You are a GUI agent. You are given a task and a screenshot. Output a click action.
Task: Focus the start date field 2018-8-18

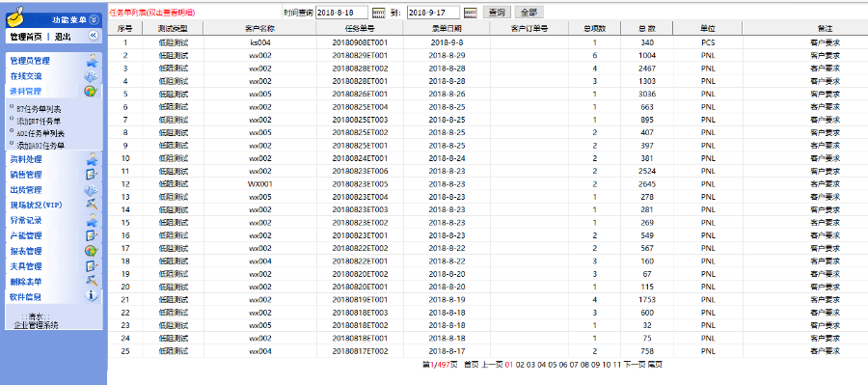pyautogui.click(x=341, y=13)
